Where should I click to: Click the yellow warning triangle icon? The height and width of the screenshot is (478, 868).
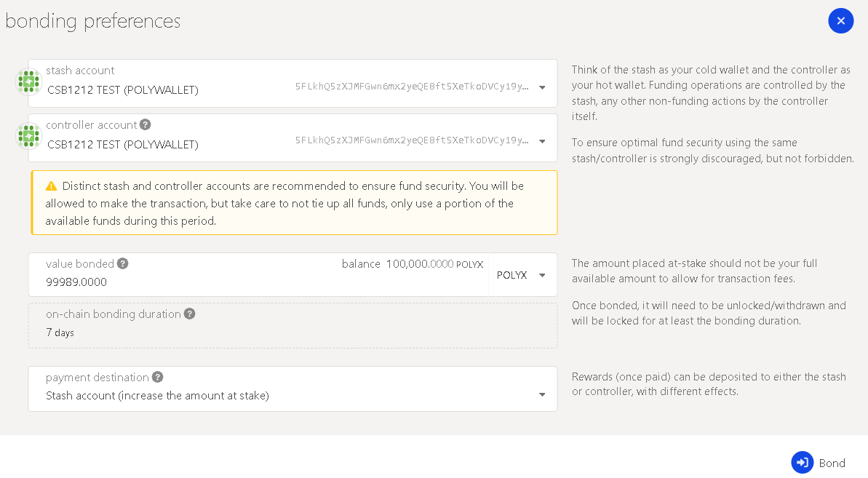[51, 186]
